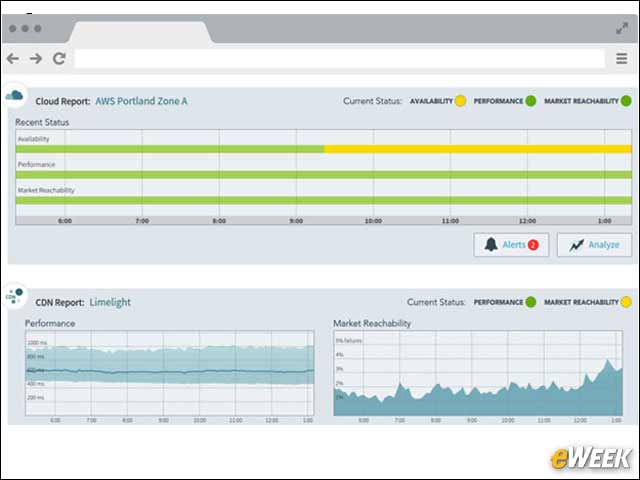The height and width of the screenshot is (480, 640).
Task: Open AWS Portland Zone A link
Action: pos(141,101)
